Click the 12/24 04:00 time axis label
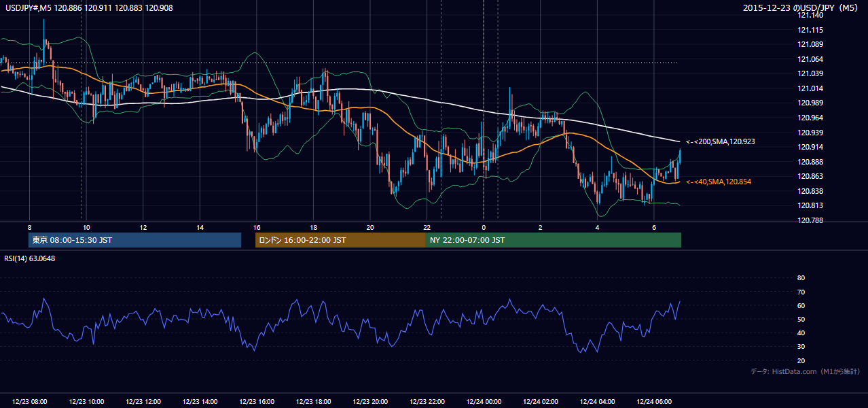 click(598, 402)
